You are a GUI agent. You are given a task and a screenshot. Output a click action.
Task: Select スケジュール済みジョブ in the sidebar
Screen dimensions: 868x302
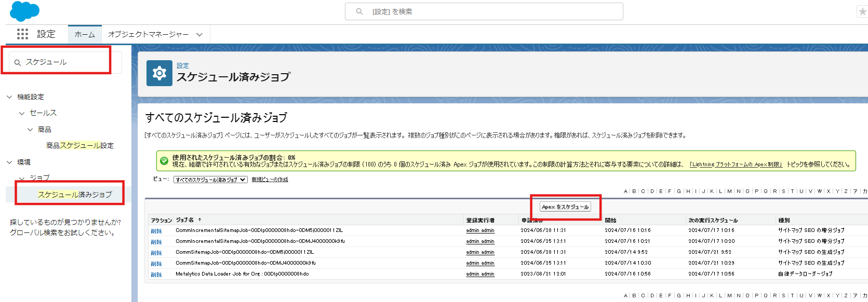coord(75,195)
